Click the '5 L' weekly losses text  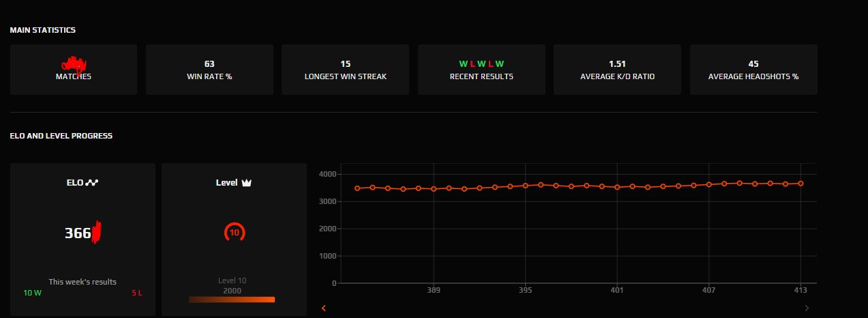[137, 293]
